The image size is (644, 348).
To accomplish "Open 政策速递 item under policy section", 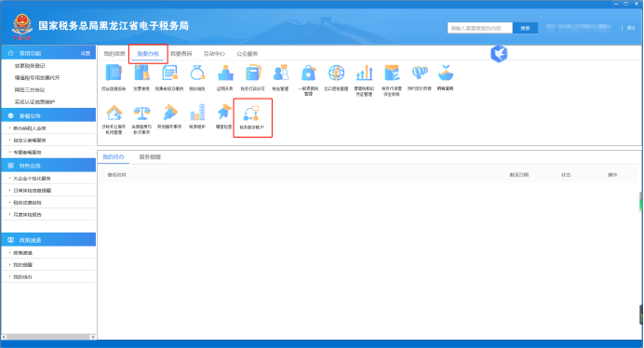I will [22, 253].
